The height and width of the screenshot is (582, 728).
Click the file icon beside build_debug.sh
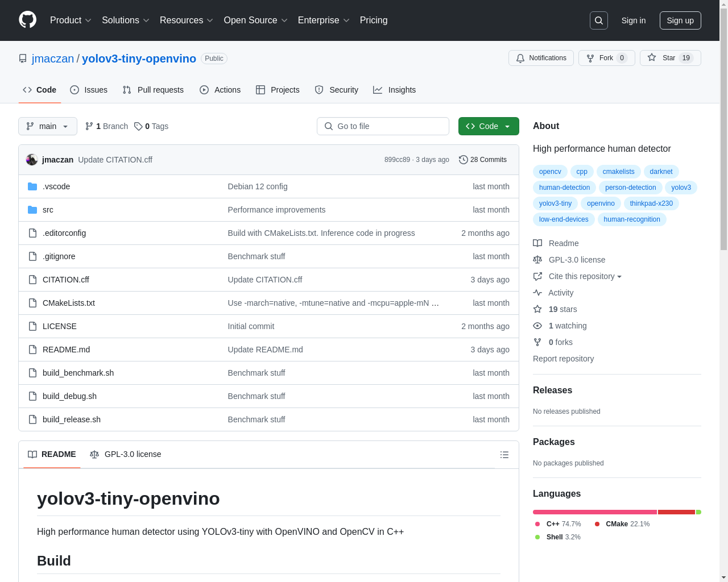(32, 396)
